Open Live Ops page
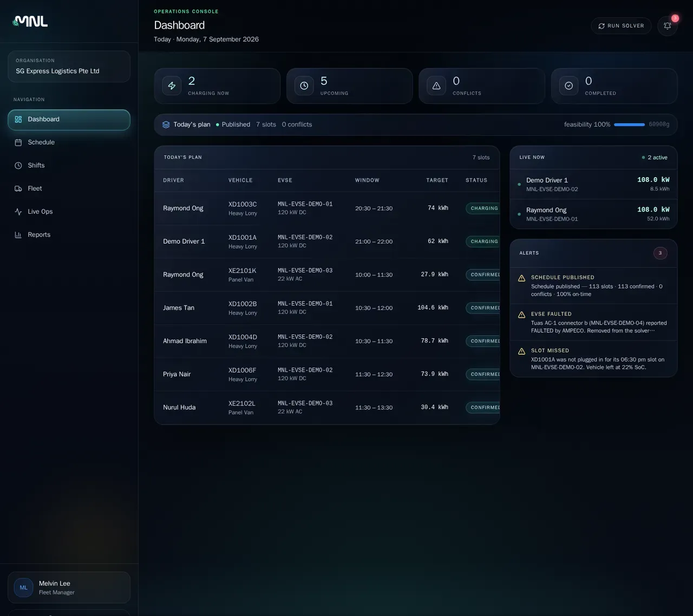 (69, 212)
